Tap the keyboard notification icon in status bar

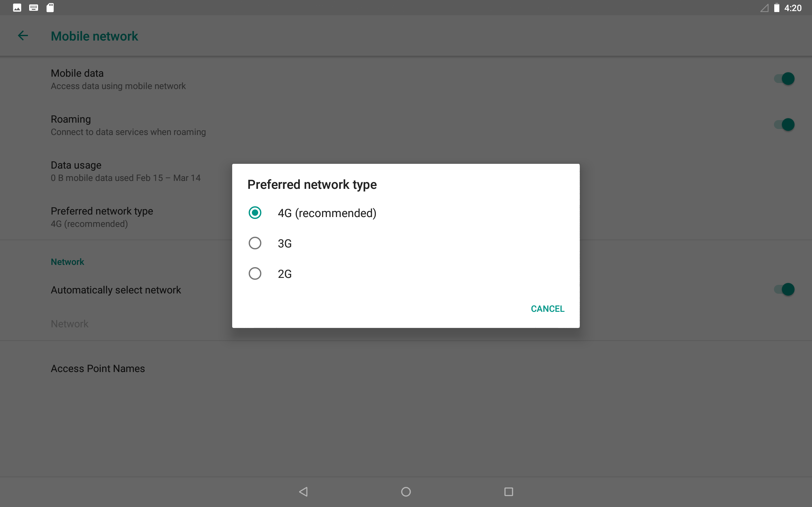tap(34, 8)
